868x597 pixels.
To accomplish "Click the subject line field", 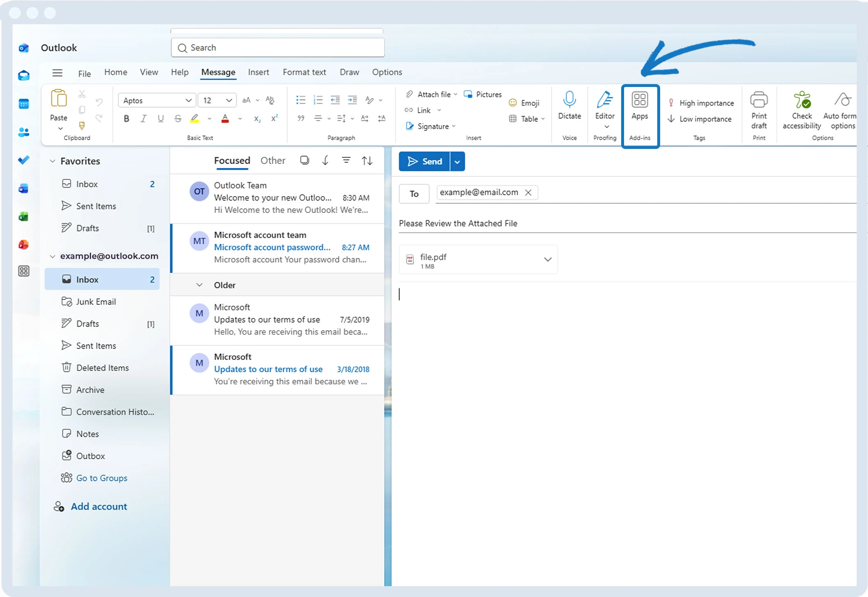I will click(x=627, y=224).
